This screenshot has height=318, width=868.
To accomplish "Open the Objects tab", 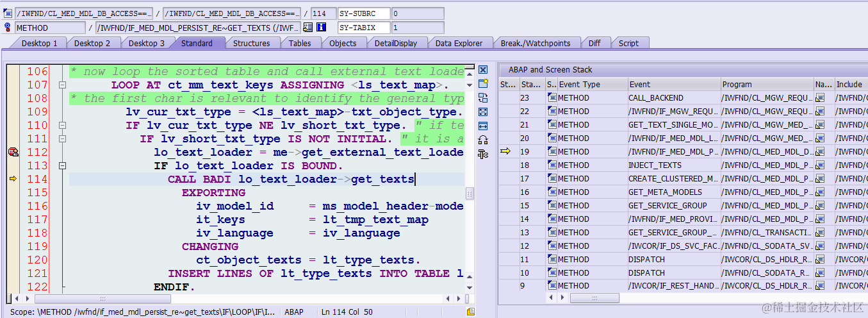I will 343,43.
